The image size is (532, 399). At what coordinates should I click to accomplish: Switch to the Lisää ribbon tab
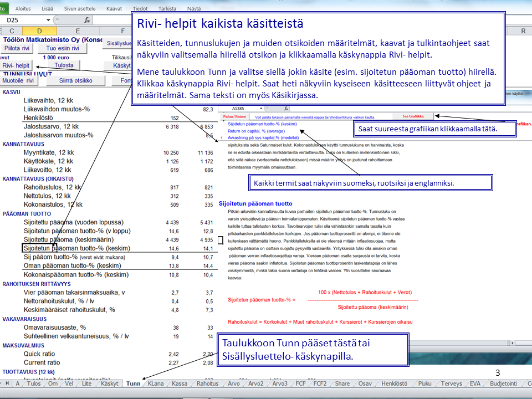point(48,8)
